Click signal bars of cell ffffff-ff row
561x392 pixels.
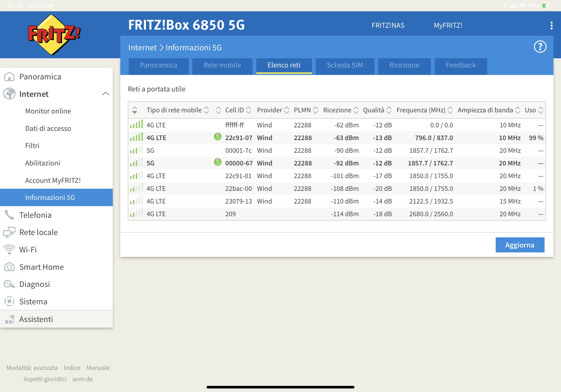(x=136, y=124)
